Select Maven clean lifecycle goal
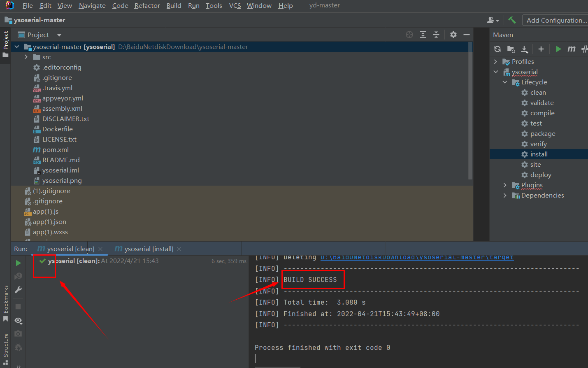Screen dimensions: 588x368 [x=538, y=92]
